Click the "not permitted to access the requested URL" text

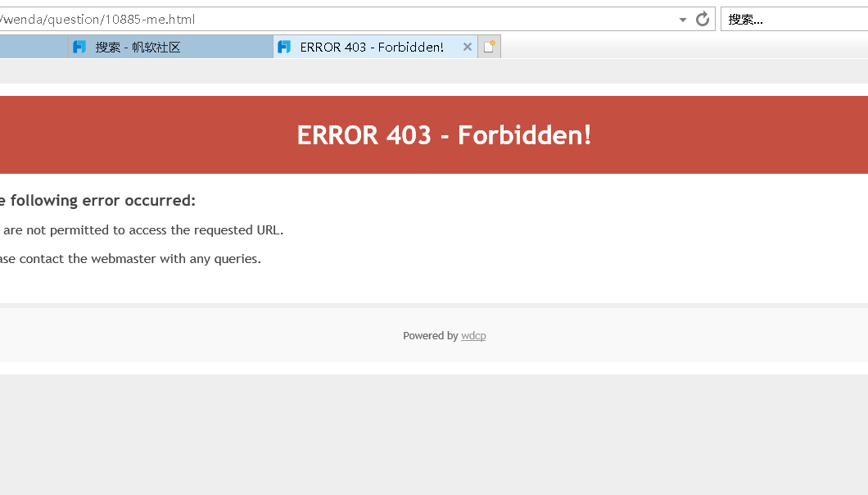153,230
